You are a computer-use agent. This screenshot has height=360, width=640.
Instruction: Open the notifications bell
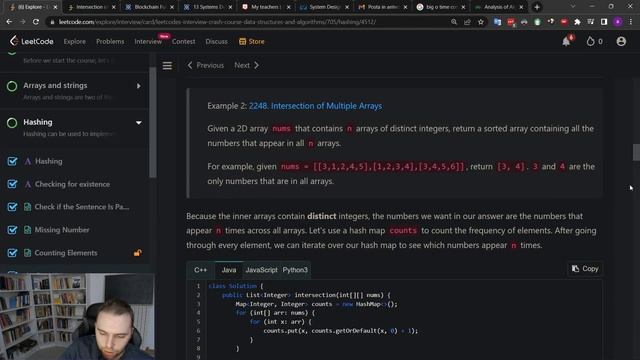point(566,41)
